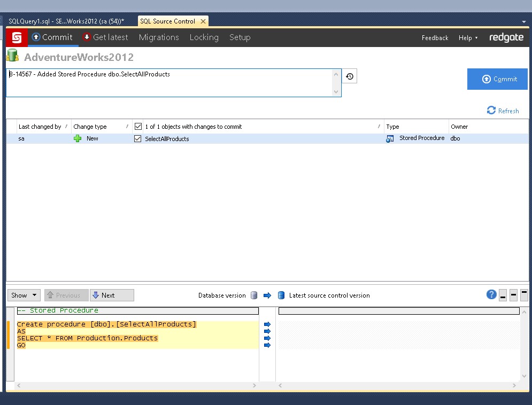Uncheck the SelectAllProducts checkbox
Viewport: 532px width, 405px height.
tap(138, 138)
